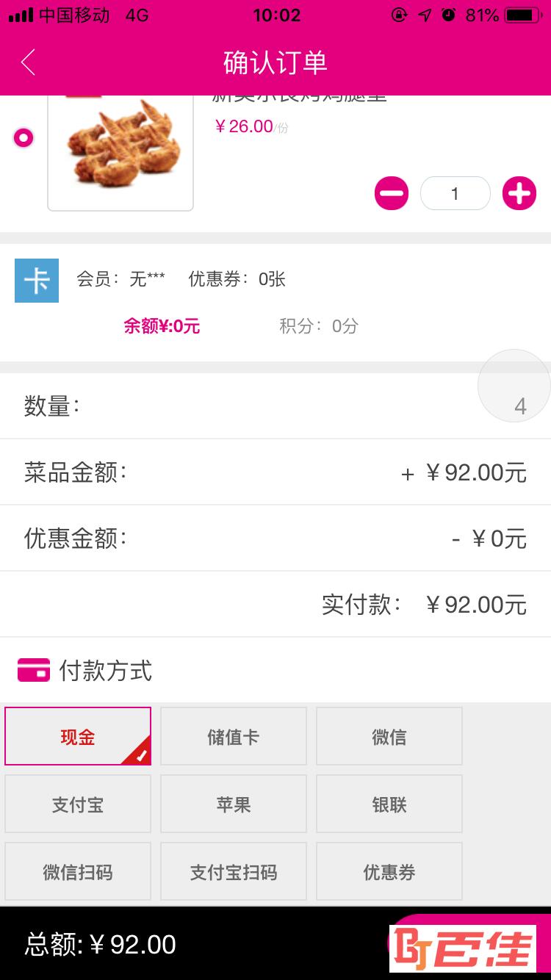Select 支付宝 as payment method

[x=78, y=804]
